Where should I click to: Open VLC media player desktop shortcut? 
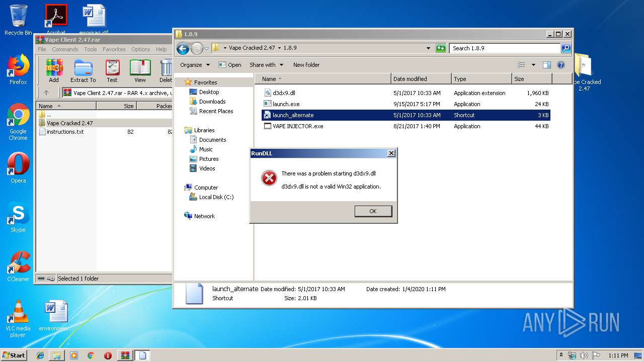pyautogui.click(x=18, y=319)
